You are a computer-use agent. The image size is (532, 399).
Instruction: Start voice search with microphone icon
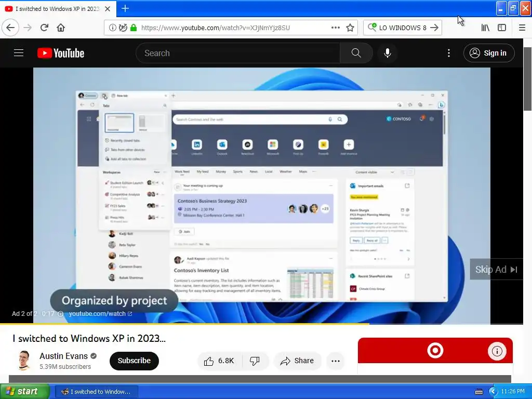pyautogui.click(x=388, y=53)
